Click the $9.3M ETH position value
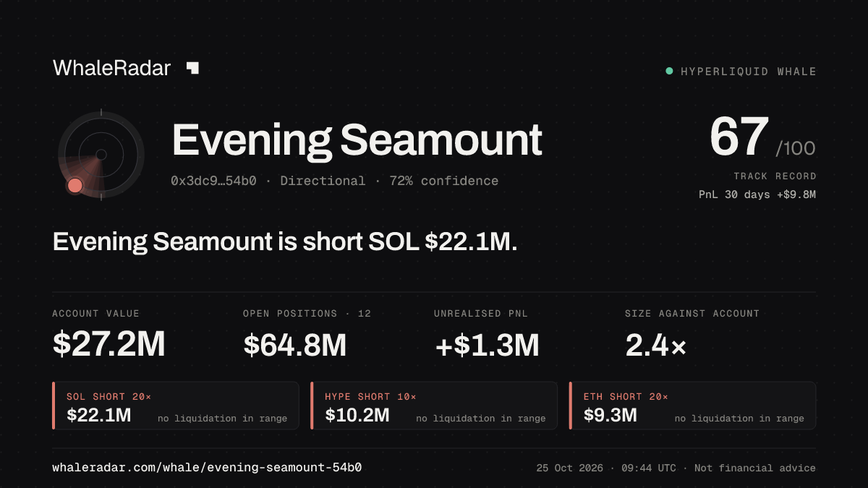 click(x=610, y=415)
